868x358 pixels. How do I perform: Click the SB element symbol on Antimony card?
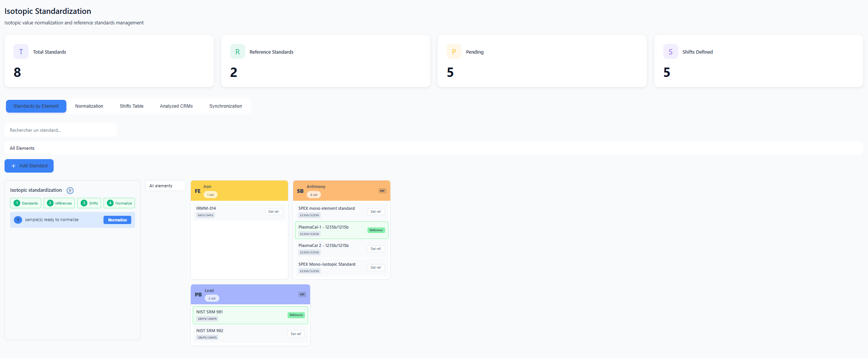tap(300, 191)
